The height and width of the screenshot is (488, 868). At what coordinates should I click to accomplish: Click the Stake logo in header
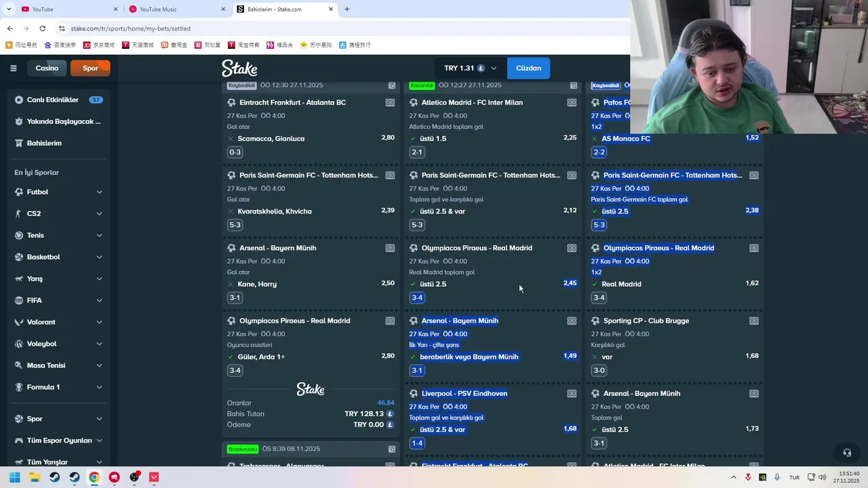click(x=239, y=68)
